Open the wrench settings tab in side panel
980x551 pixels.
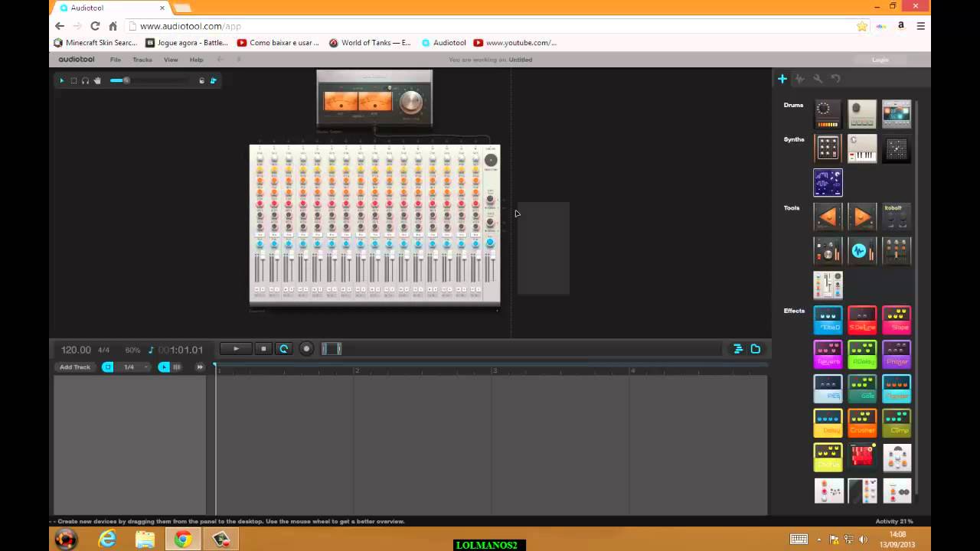click(x=818, y=79)
